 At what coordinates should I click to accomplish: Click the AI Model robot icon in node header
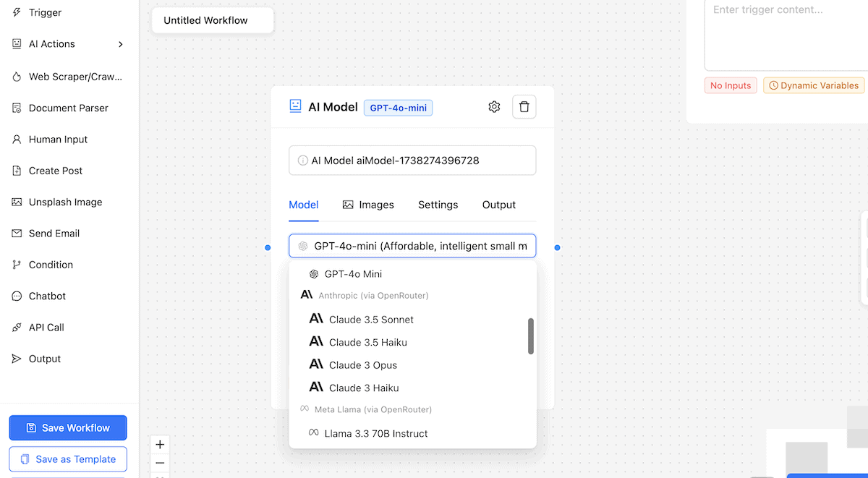tap(295, 106)
